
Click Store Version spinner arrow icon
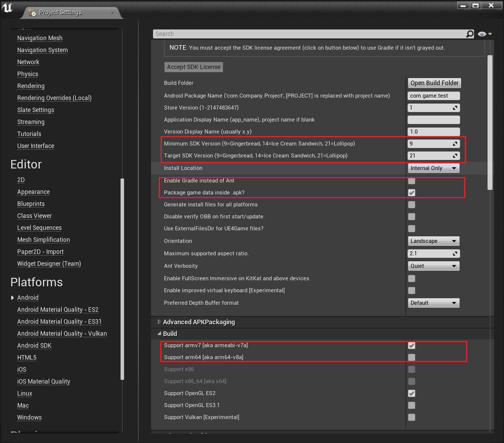[455, 108]
